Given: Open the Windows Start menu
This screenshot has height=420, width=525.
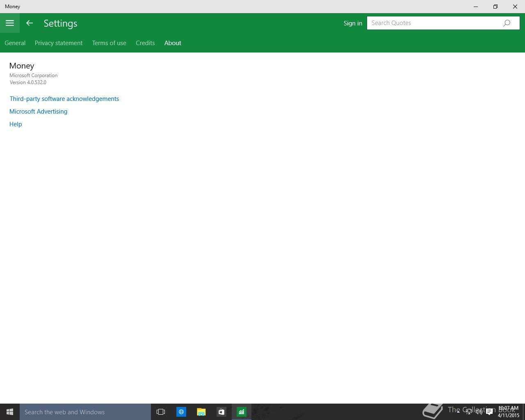Looking at the screenshot, I should [x=10, y=412].
